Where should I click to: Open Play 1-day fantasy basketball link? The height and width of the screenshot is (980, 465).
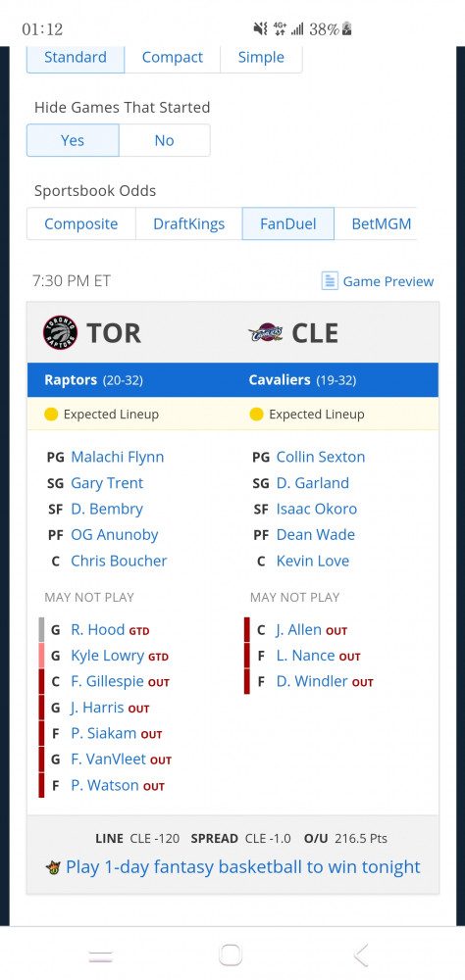pyautogui.click(x=243, y=867)
